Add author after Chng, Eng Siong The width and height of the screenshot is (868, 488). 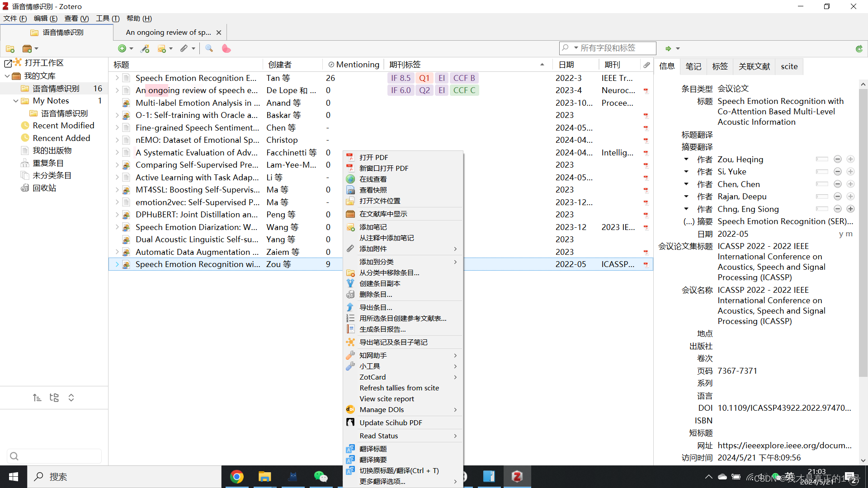850,209
